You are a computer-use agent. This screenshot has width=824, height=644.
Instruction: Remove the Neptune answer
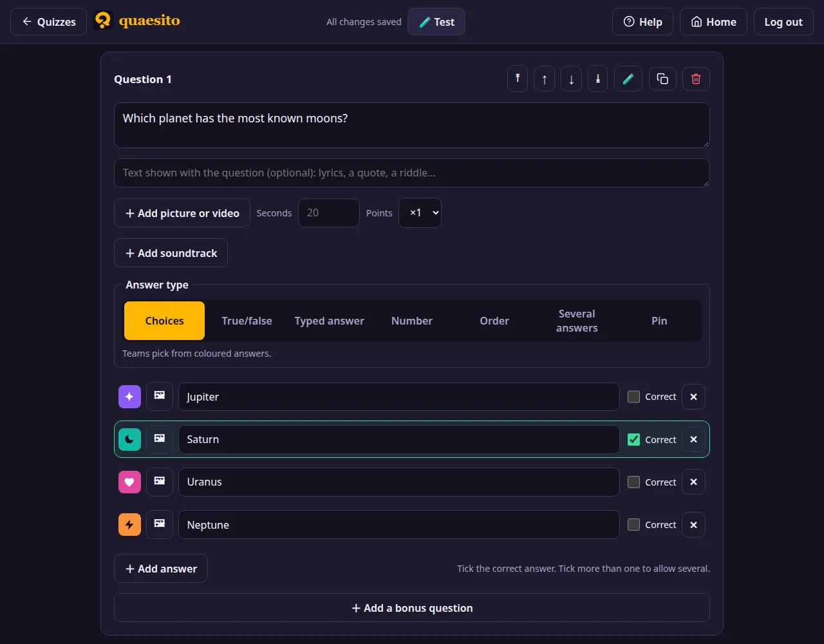[x=693, y=525]
